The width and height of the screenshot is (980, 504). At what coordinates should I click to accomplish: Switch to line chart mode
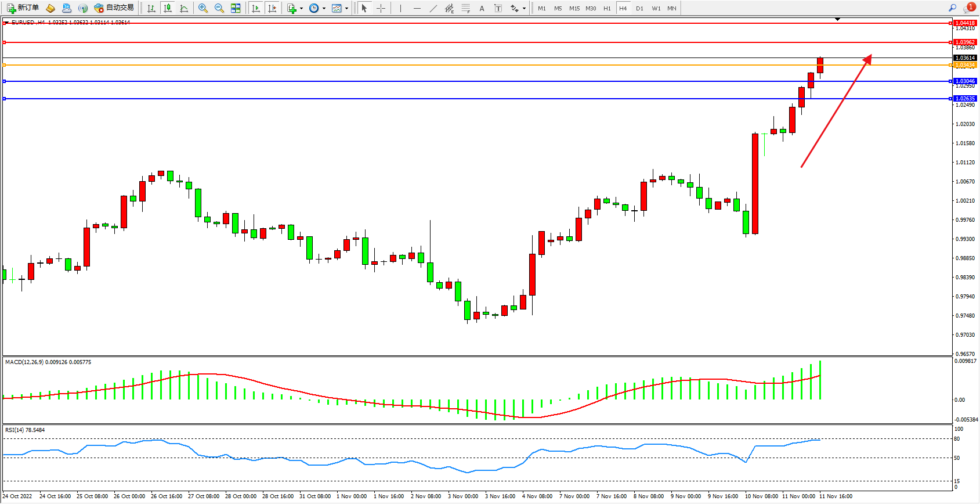(184, 8)
